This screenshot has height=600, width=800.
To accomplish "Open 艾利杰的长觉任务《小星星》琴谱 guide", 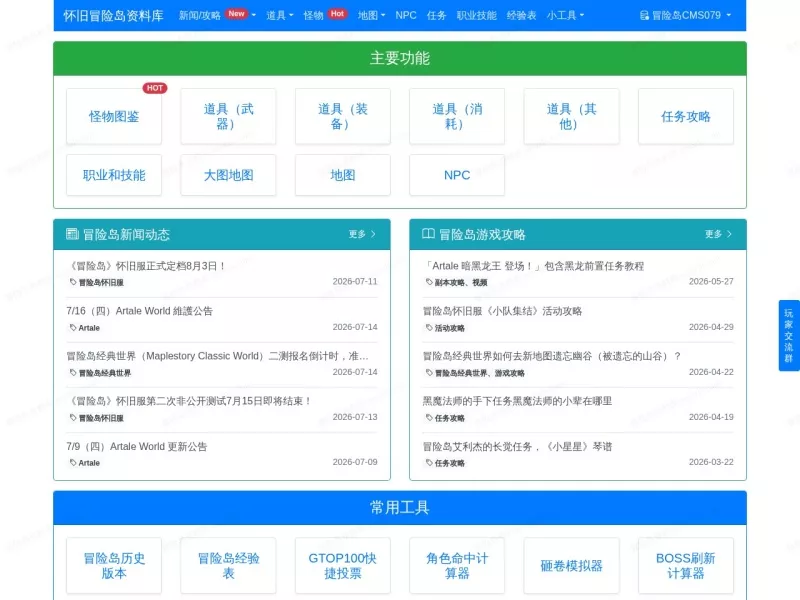I will (x=517, y=446).
